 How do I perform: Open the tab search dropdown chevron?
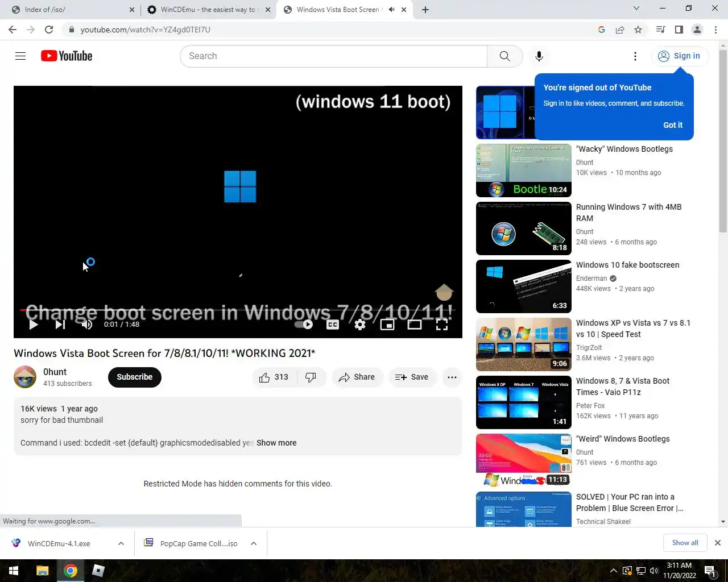pyautogui.click(x=636, y=9)
